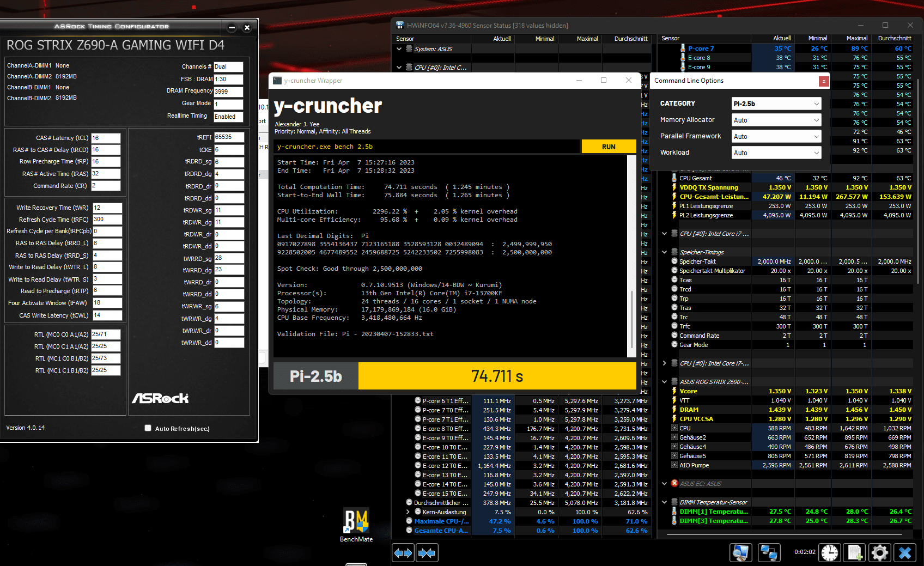Click the y-cruncher Wrapper title icon

(277, 81)
